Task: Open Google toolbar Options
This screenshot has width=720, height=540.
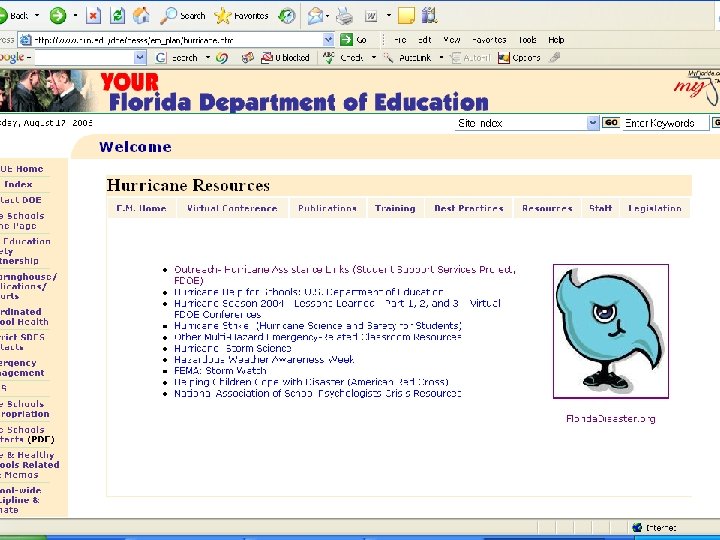Action: point(519,58)
